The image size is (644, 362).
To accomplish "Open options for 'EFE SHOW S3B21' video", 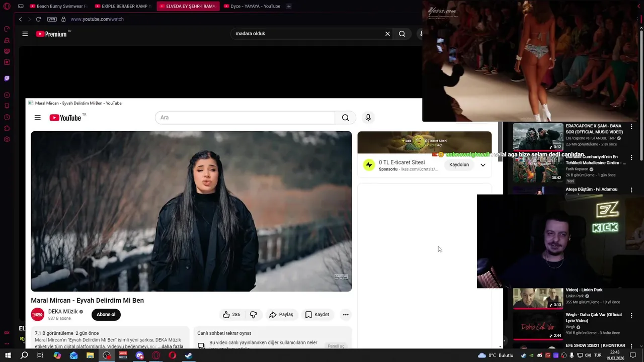I will point(632,346).
